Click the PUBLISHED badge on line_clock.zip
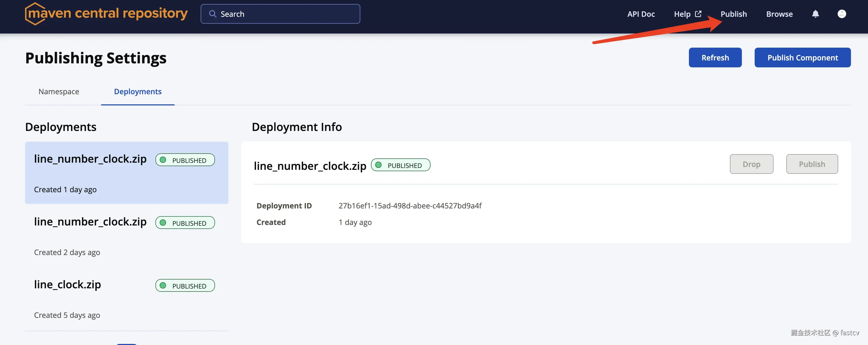 pos(185,286)
